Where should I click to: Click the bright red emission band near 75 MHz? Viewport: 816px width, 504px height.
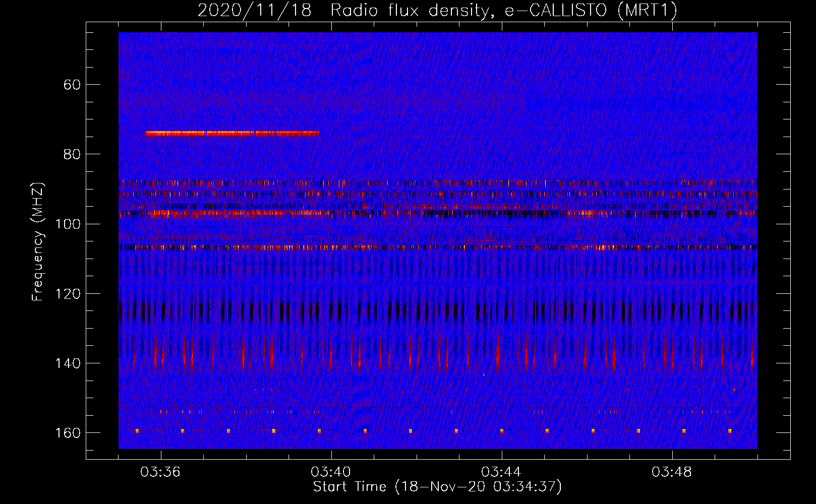point(232,134)
